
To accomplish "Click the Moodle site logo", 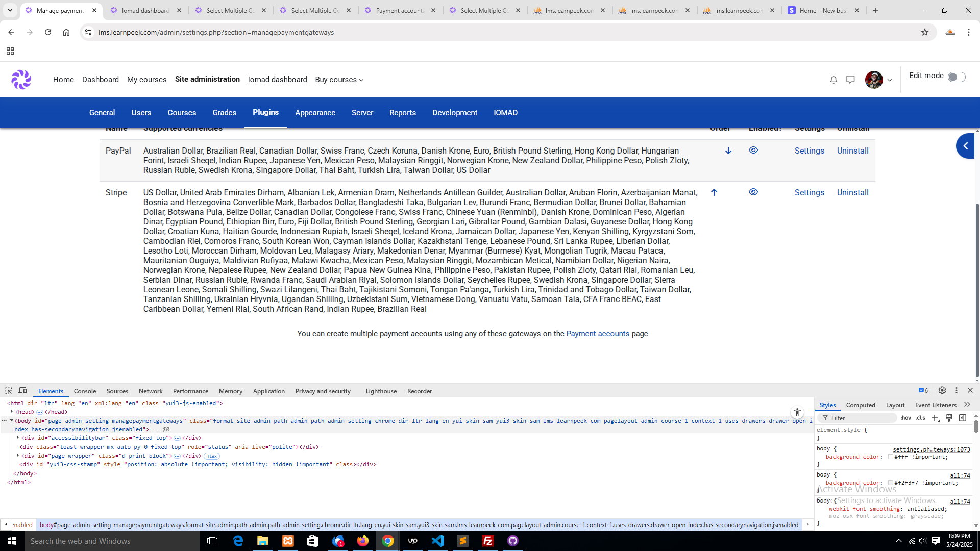I will [21, 80].
